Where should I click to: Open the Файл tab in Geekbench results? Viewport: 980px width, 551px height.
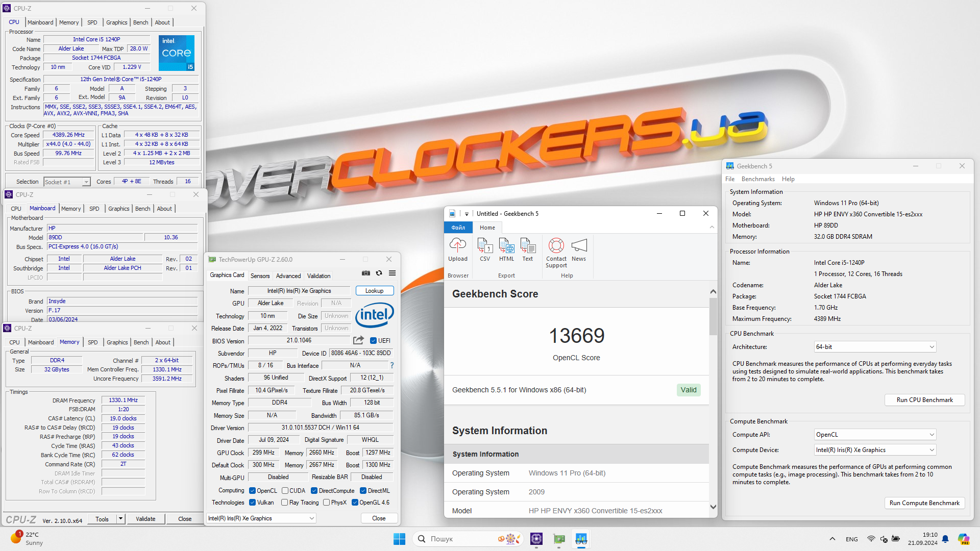(458, 228)
